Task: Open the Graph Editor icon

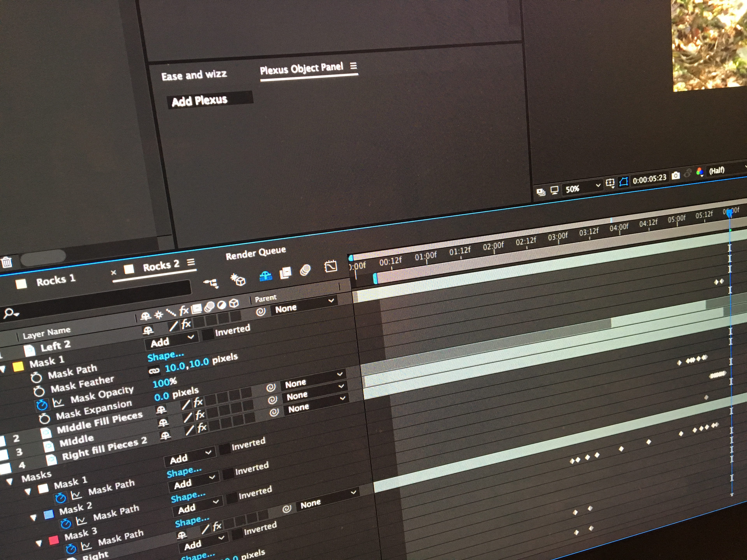Action: click(331, 266)
